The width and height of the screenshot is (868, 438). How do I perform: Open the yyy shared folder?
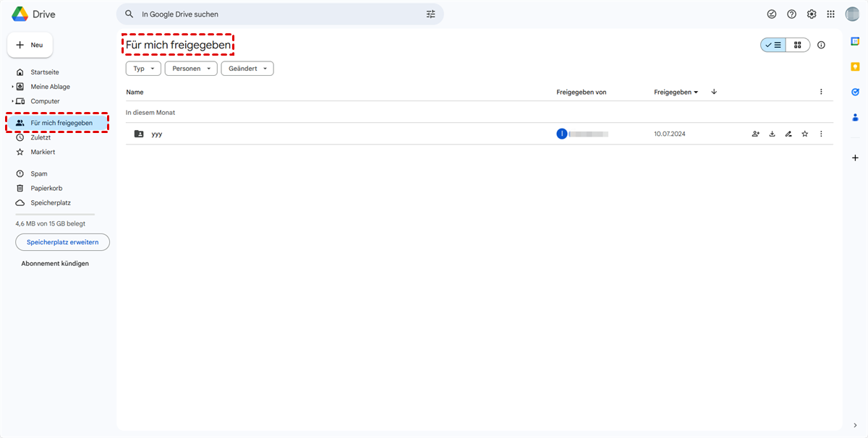156,134
